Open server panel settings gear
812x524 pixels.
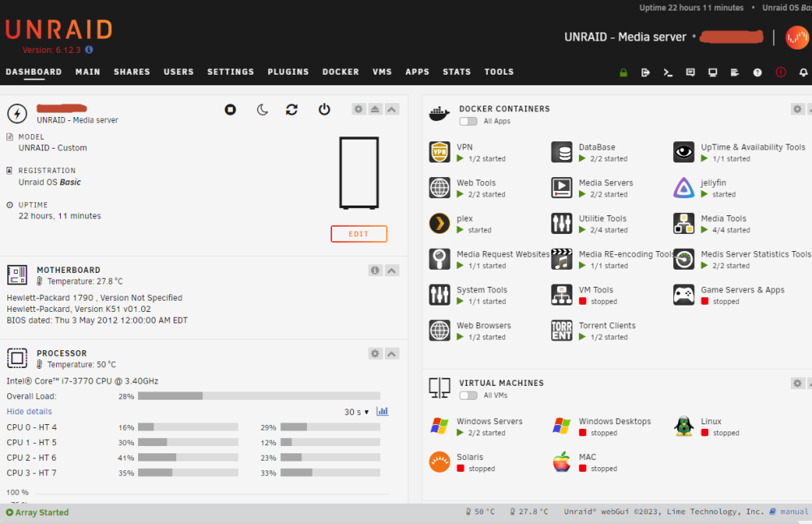click(x=358, y=110)
